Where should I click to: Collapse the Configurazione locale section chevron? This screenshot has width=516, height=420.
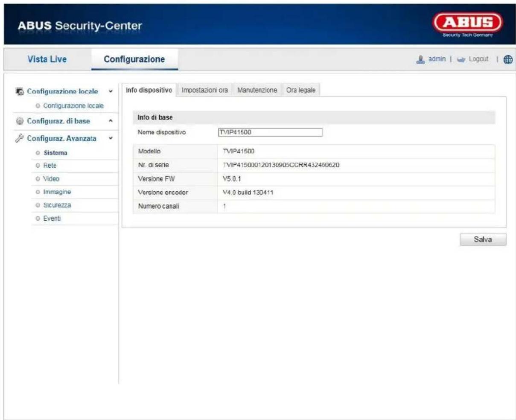point(111,91)
